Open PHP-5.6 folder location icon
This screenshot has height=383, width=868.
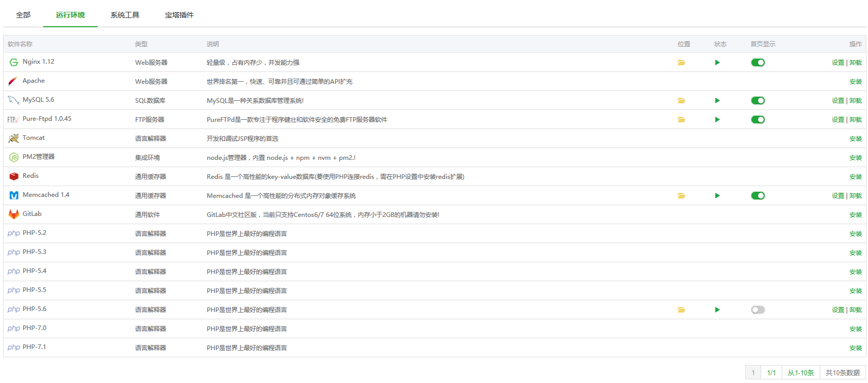click(681, 310)
